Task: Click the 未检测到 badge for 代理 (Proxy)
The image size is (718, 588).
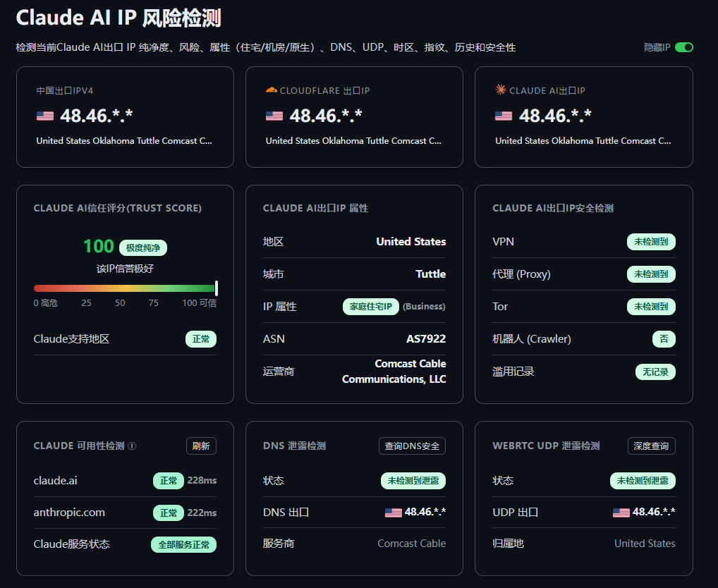Action: coord(651,274)
